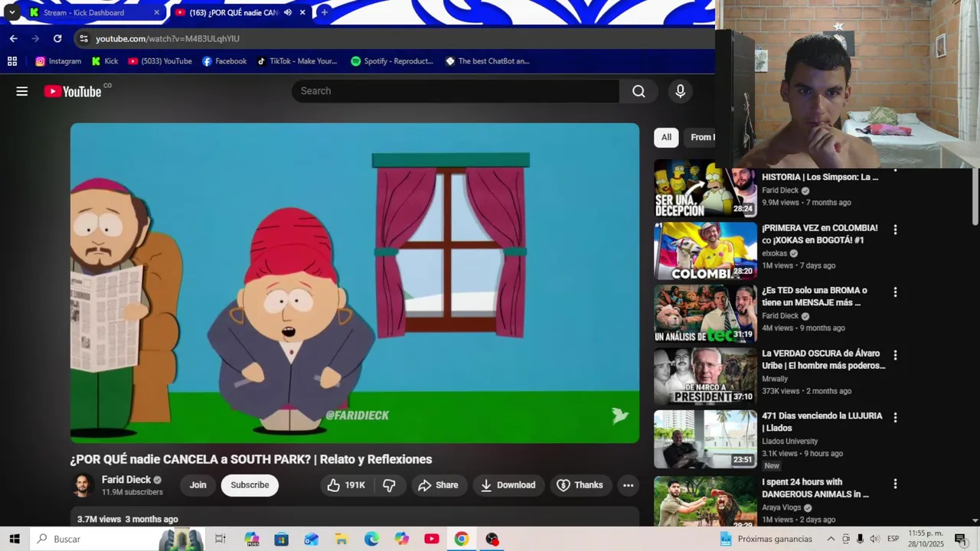The image size is (980, 551).
Task: Open Próximas ganancias taskbar widget
Action: tap(766, 539)
